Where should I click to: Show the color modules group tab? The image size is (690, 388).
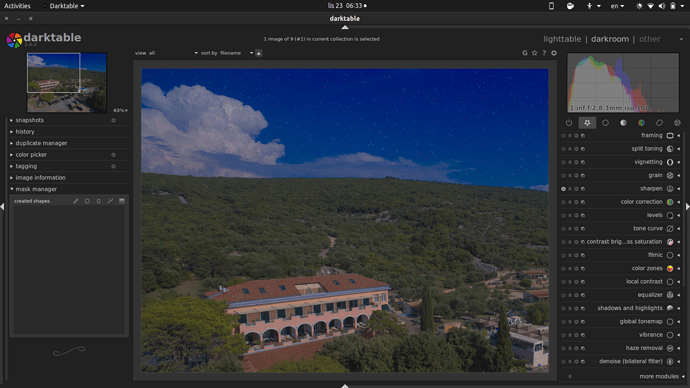(641, 123)
